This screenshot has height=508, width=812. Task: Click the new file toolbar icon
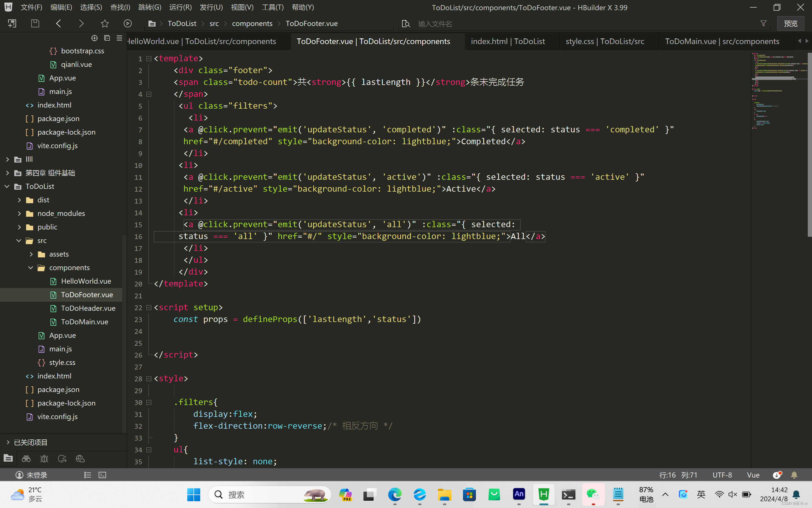[x=12, y=23]
